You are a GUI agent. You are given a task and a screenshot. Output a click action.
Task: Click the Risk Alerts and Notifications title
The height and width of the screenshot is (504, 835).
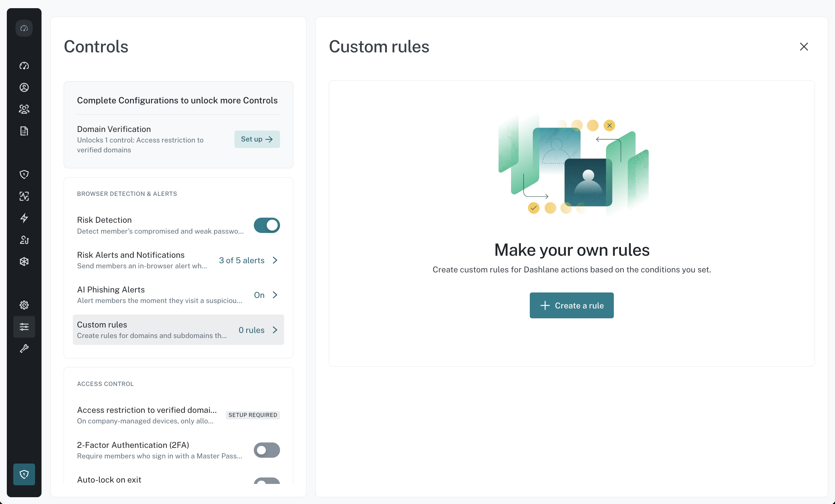pyautogui.click(x=131, y=255)
